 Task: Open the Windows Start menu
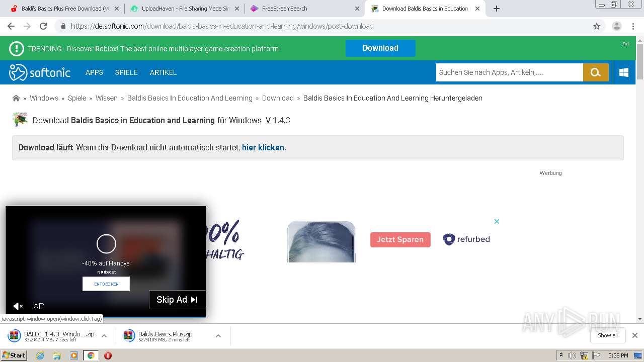tap(14, 355)
